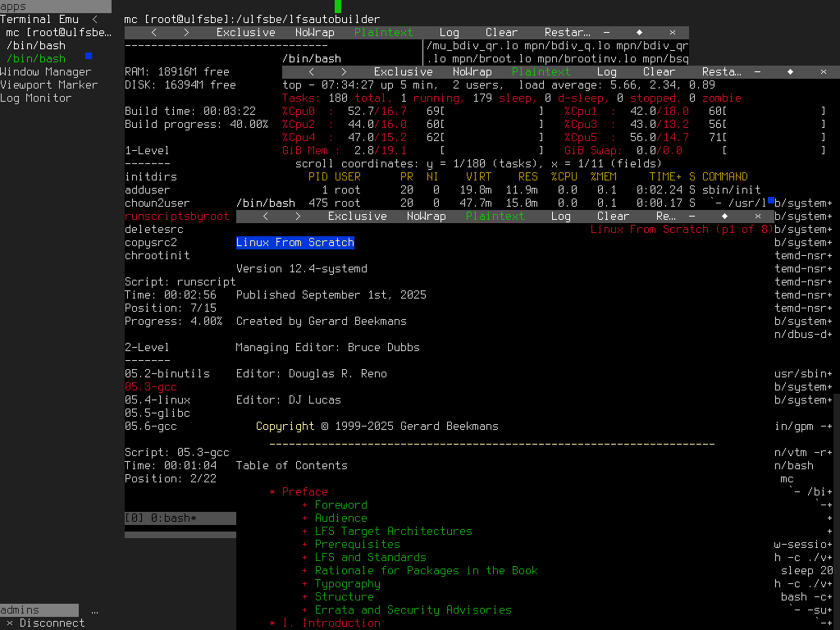Click the diamond maximize icon of the top terminal

(x=790, y=72)
